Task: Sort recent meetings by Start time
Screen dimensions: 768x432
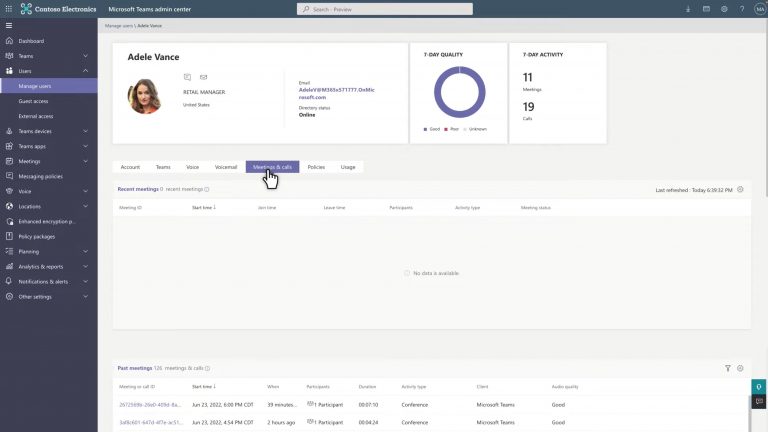Action: (204, 208)
